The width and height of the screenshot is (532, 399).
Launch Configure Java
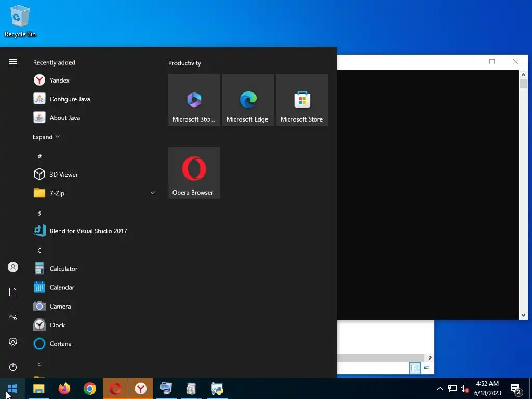[94, 99]
